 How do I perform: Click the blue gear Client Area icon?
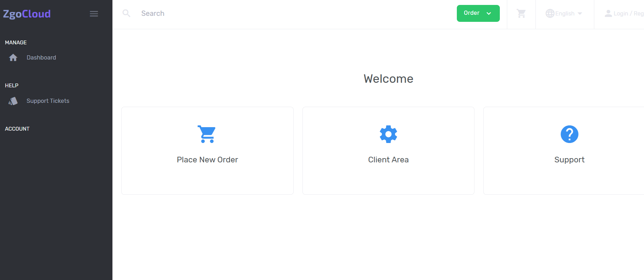click(388, 134)
